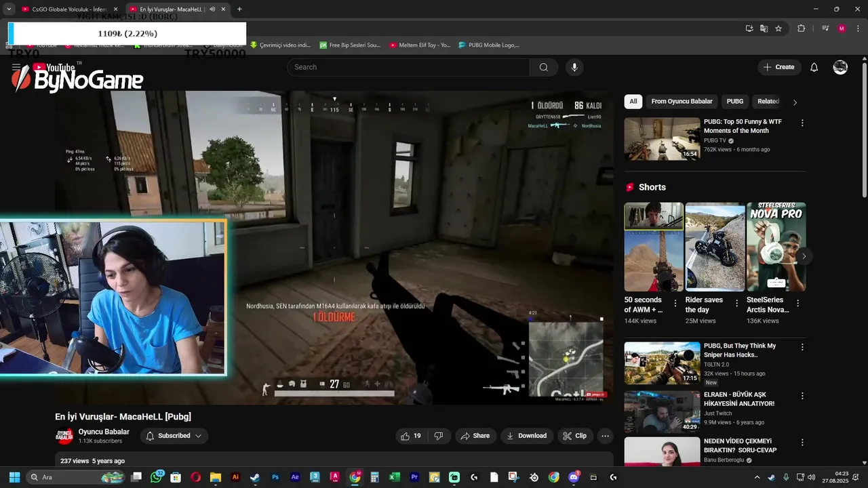Open Photoshop from the taskbar
The width and height of the screenshot is (868, 488).
pyautogui.click(x=275, y=477)
